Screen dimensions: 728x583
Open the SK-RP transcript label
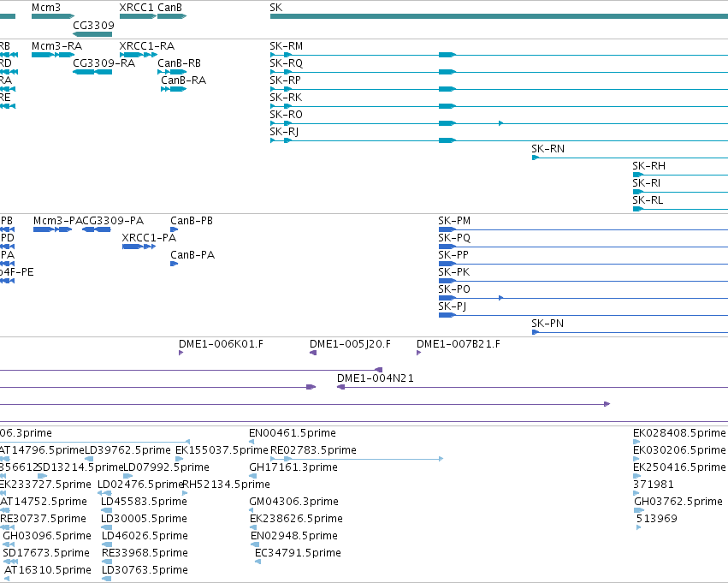coord(285,80)
